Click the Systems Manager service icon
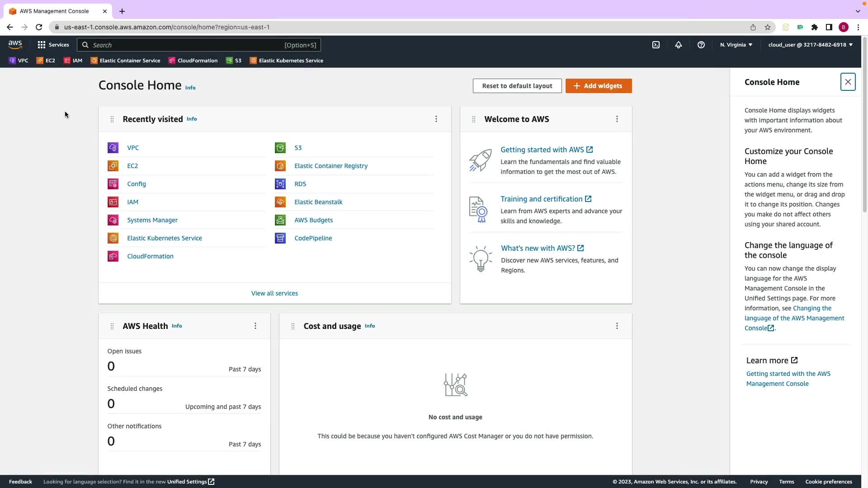The image size is (868, 488). pos(113,220)
